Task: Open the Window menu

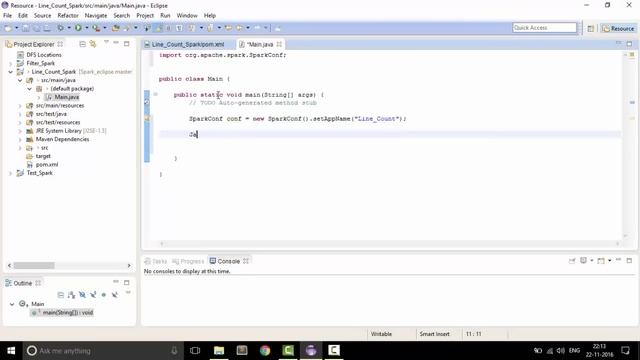Action: [187, 16]
